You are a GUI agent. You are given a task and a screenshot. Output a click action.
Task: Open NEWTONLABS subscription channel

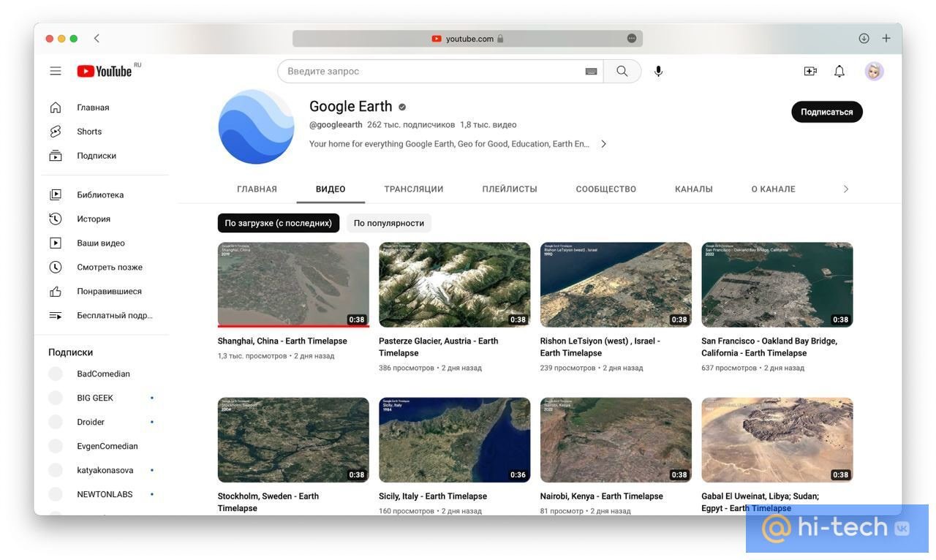coord(105,494)
